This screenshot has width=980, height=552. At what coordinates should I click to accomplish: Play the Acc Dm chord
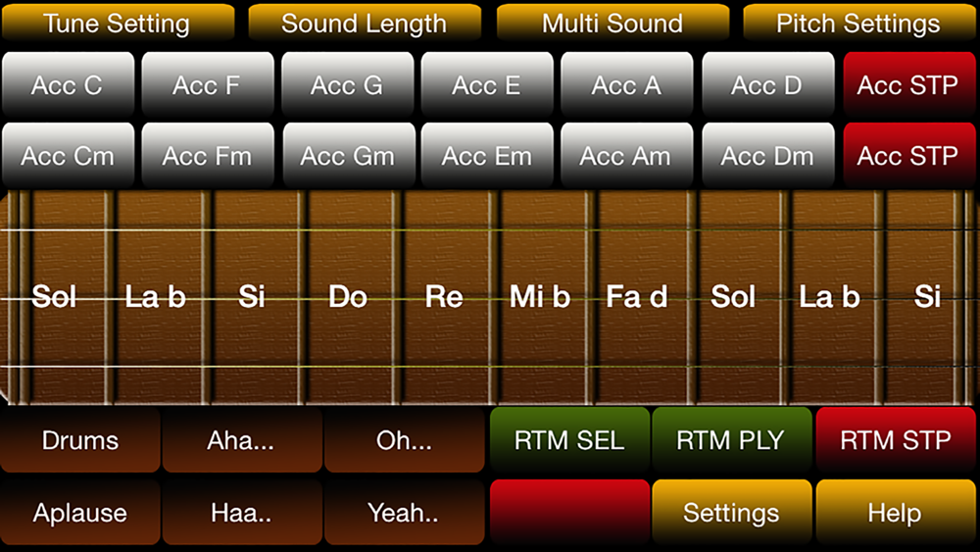[768, 155]
